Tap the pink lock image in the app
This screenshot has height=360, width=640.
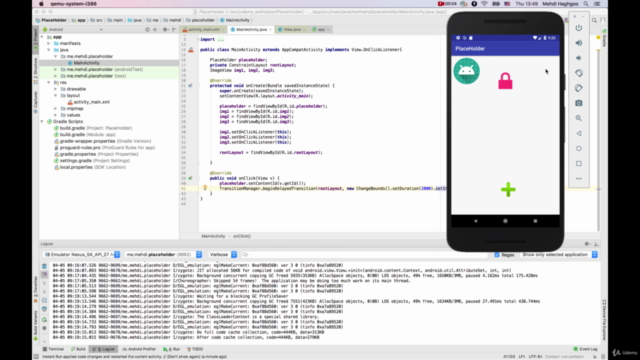[x=505, y=81]
